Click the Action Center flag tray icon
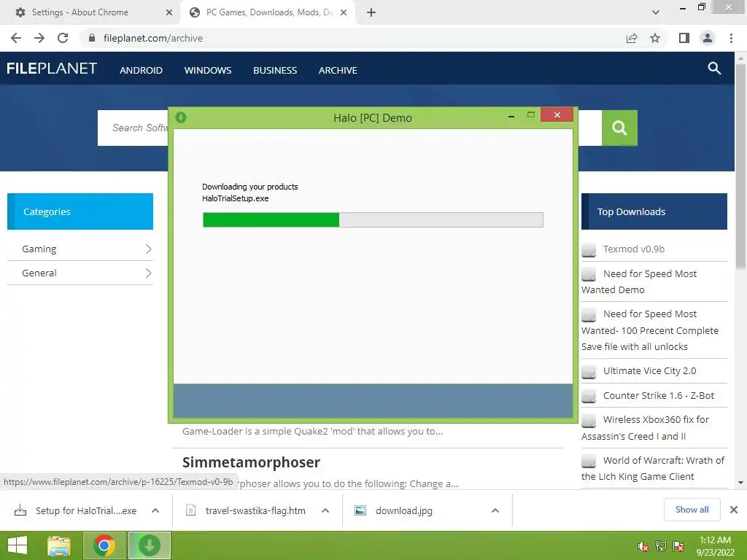 678,546
